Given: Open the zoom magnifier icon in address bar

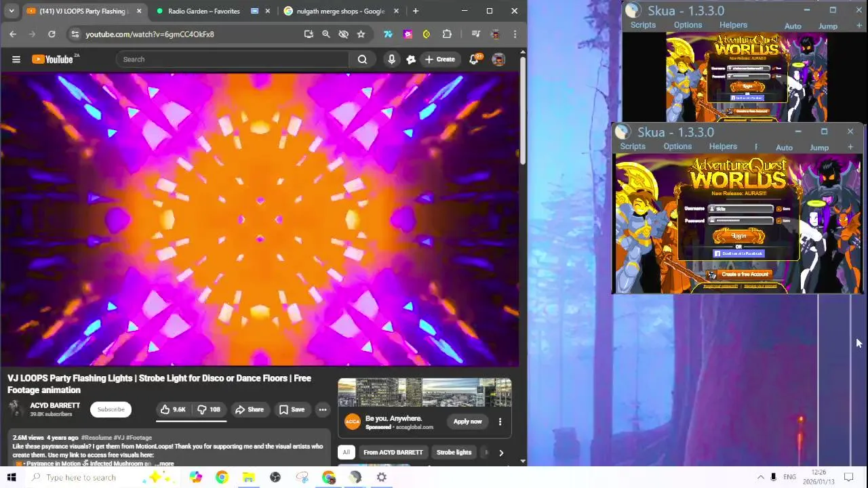Looking at the screenshot, I should 326,34.
